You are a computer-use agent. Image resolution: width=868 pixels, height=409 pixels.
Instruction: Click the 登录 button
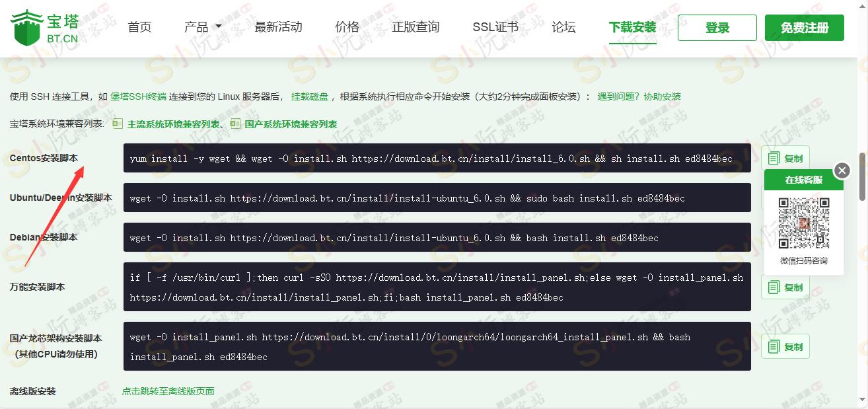pos(717,28)
